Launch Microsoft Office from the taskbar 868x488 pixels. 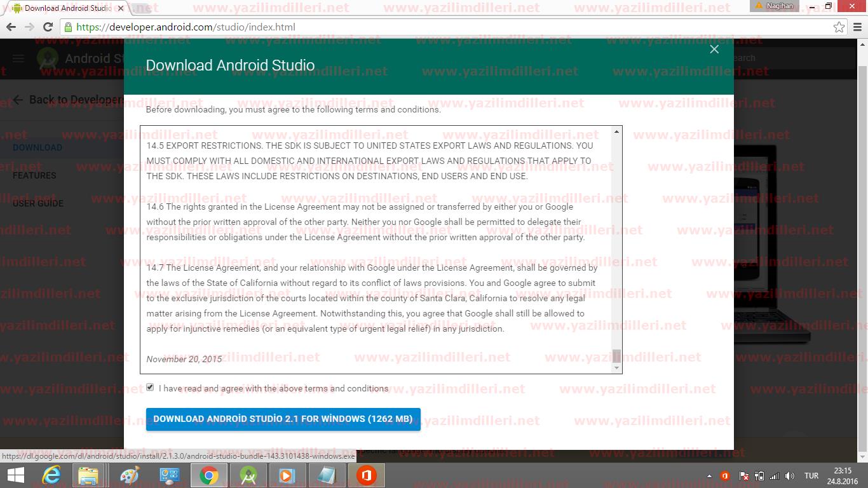[366, 475]
